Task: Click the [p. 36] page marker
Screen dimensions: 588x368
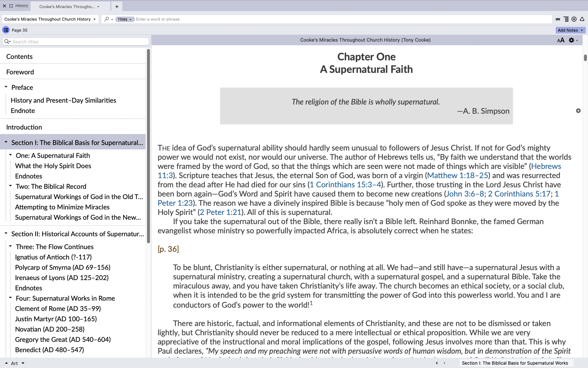Action: click(168, 249)
